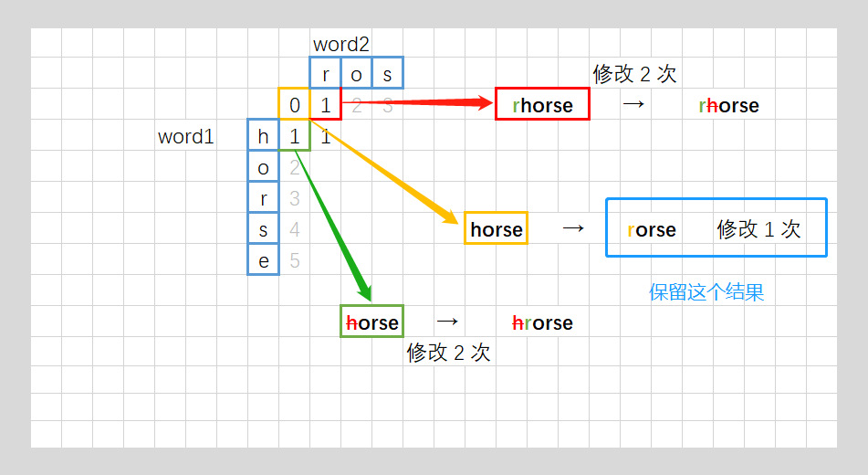This screenshot has width=868, height=475.
Task: Select the 'e' cell in word1 column
Action: pyautogui.click(x=263, y=260)
